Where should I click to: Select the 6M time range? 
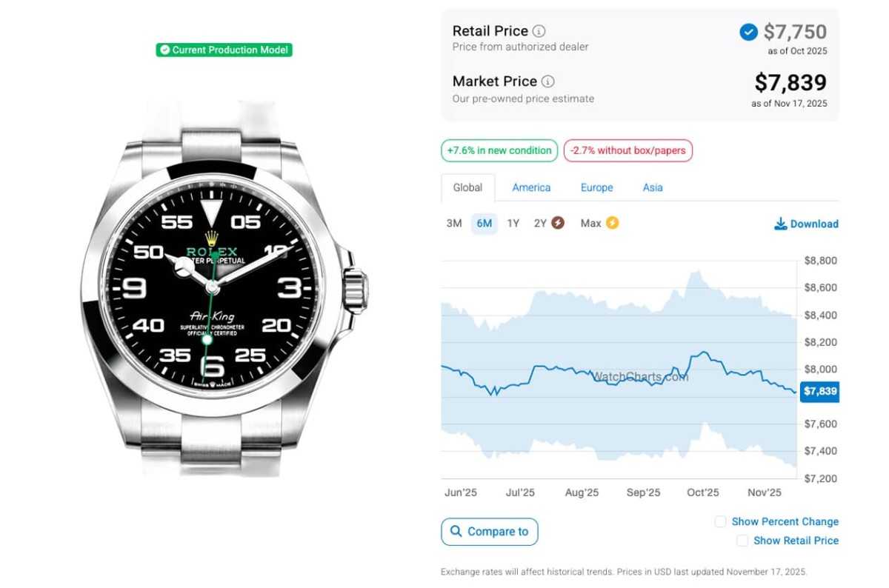coord(485,224)
